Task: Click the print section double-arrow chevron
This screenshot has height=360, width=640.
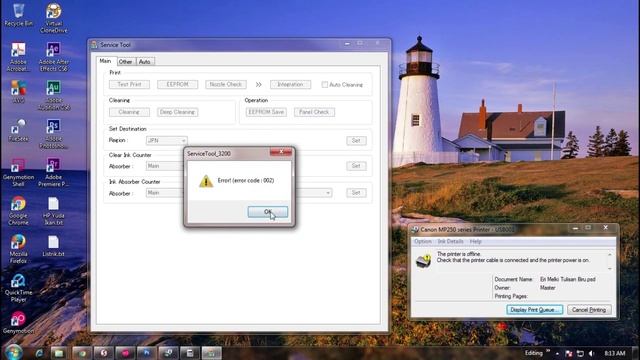Action: tap(258, 84)
